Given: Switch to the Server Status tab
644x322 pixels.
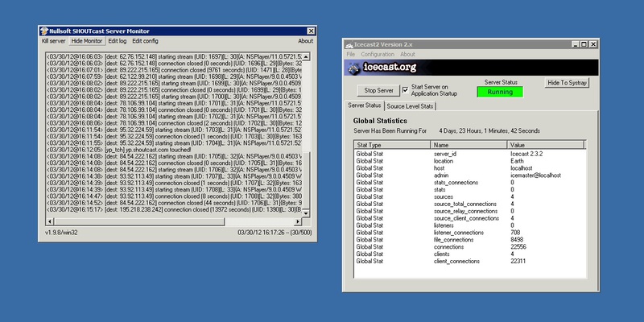Looking at the screenshot, I should 365,105.
